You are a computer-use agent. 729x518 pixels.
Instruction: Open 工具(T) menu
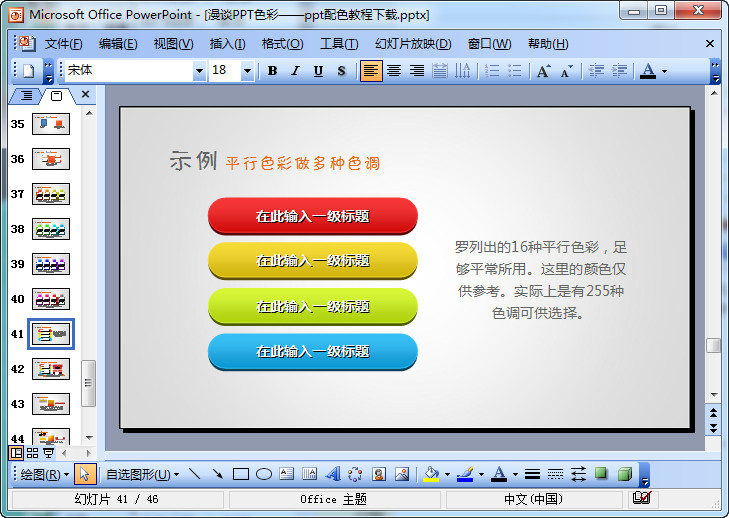[x=339, y=44]
